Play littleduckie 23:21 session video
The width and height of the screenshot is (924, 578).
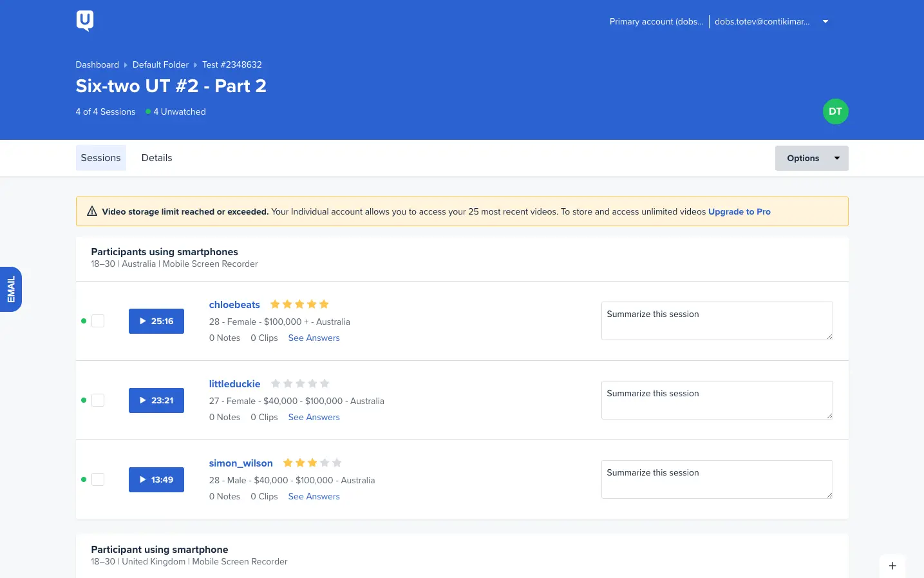(x=156, y=400)
